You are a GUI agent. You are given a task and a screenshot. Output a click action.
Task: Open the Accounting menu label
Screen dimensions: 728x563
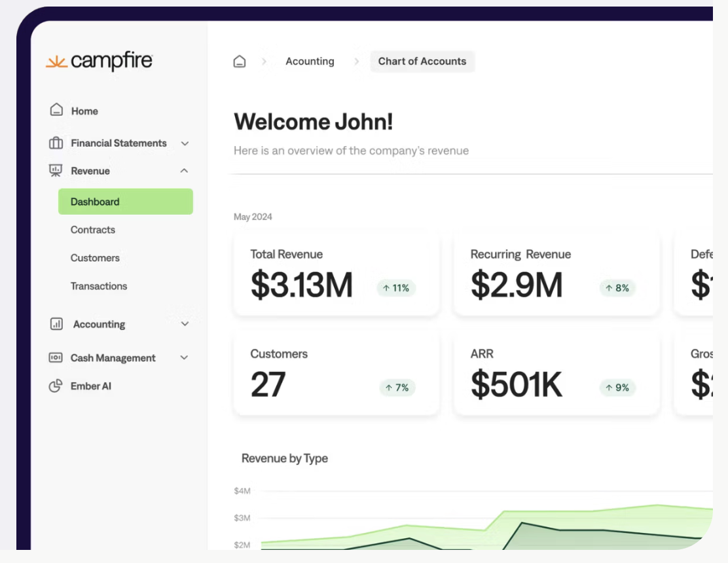coord(100,324)
